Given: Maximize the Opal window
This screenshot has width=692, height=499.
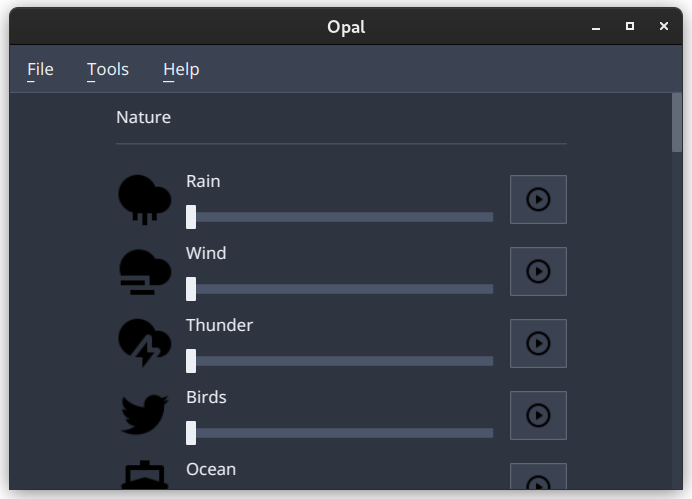Looking at the screenshot, I should tap(630, 26).
